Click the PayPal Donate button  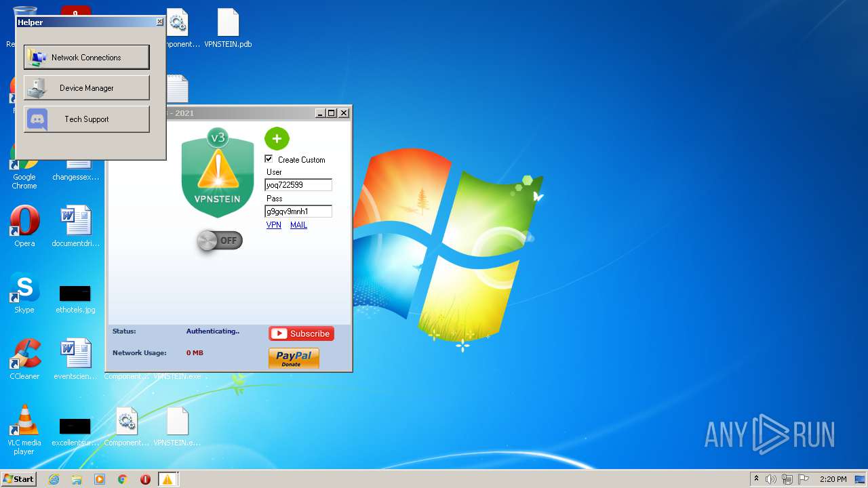[294, 358]
